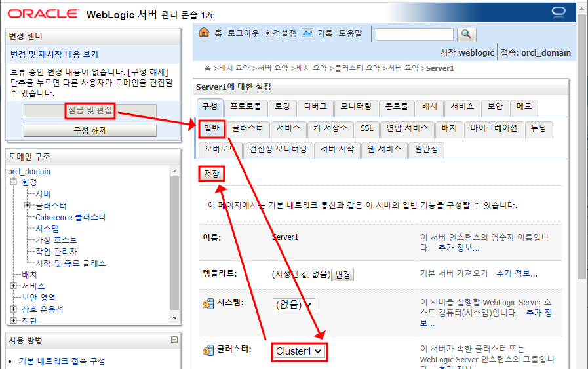
Task: Expand the 서비스 tree node
Action: 14,286
